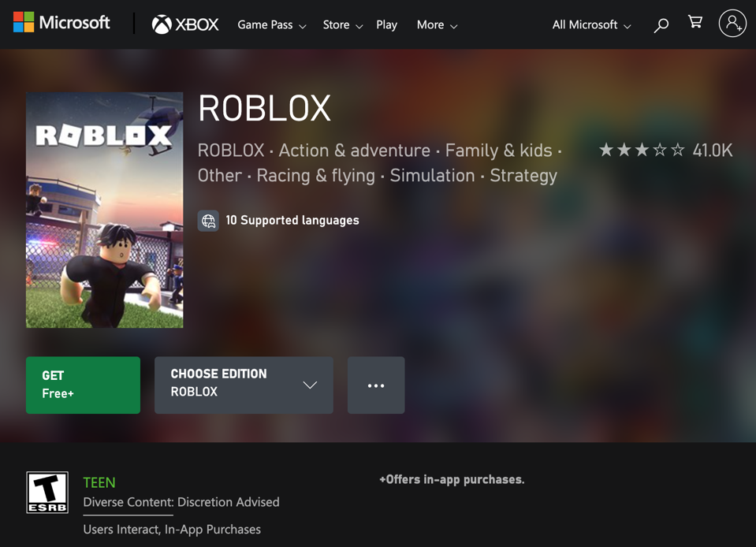
Task: Click the 10 Supported languages link
Action: tap(292, 221)
